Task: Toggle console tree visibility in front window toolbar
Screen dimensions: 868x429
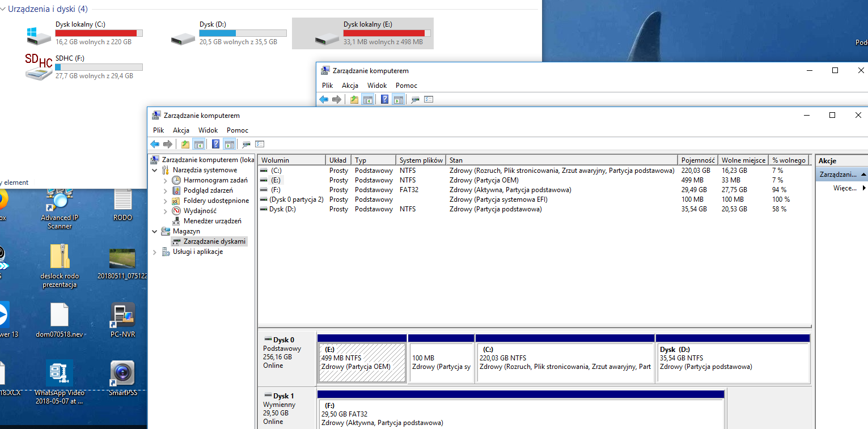Action: (198, 144)
